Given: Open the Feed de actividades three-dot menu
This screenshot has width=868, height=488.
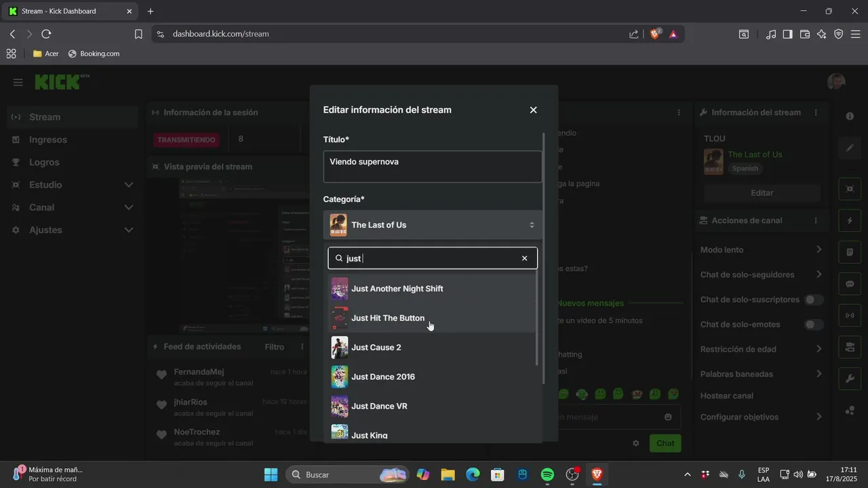Looking at the screenshot, I should pyautogui.click(x=302, y=347).
